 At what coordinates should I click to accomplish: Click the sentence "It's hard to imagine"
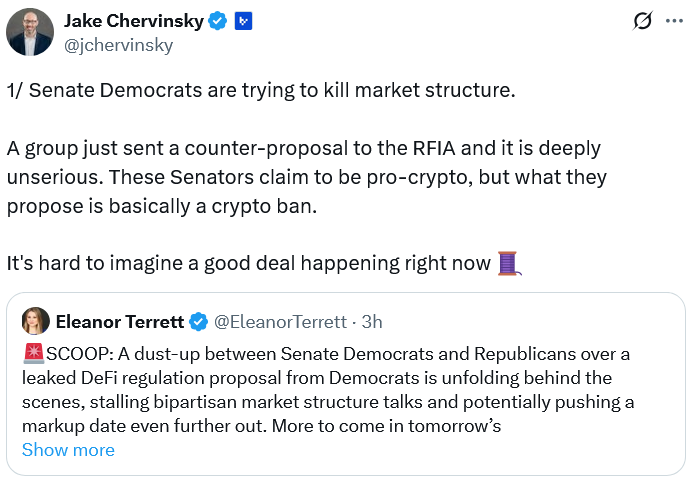click(x=250, y=264)
